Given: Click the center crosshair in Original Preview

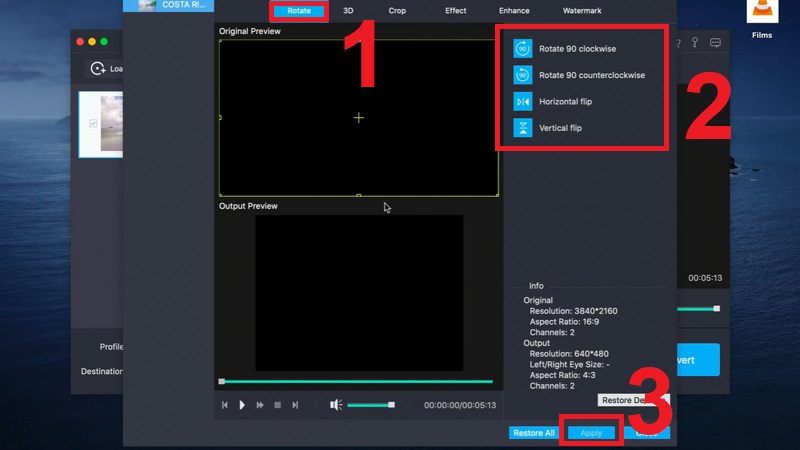Looking at the screenshot, I should coord(359,118).
